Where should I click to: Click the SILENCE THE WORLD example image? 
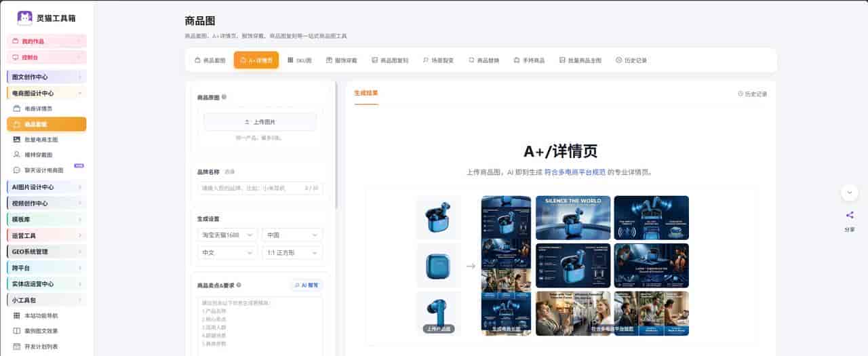[x=573, y=218]
